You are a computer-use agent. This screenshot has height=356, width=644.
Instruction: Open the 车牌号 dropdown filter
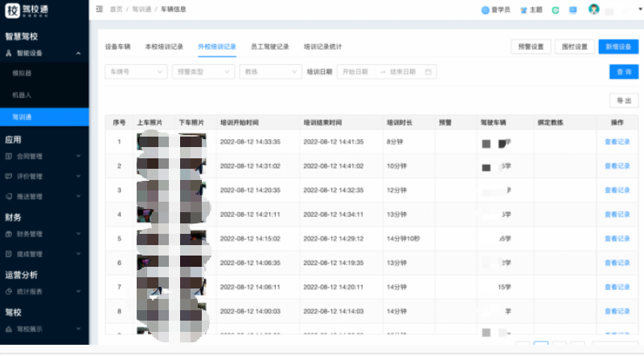[134, 72]
